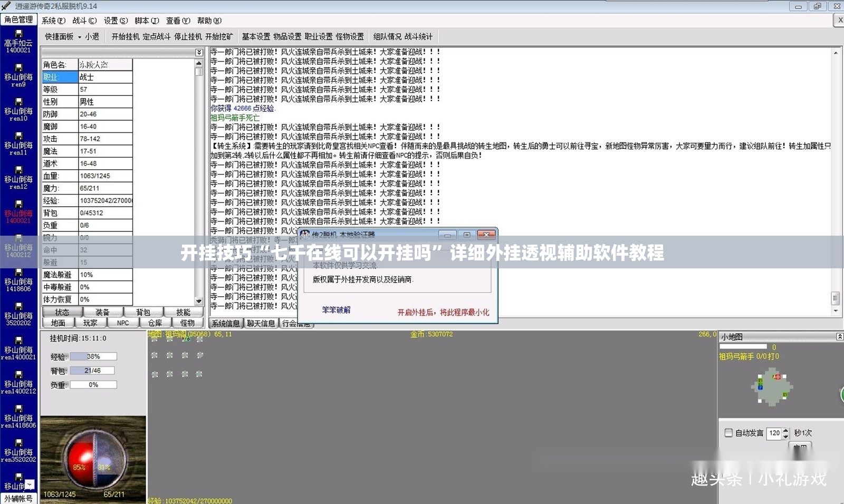Select the 高手如云 1400021 account icon
Viewport: 844px width, 504px height.
tap(18, 42)
